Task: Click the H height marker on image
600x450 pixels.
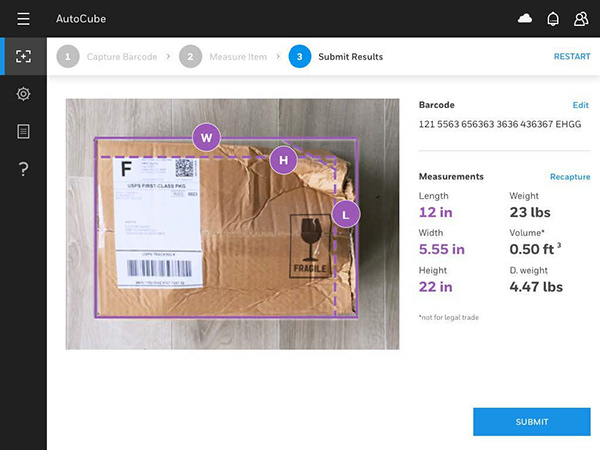Action: click(x=283, y=160)
